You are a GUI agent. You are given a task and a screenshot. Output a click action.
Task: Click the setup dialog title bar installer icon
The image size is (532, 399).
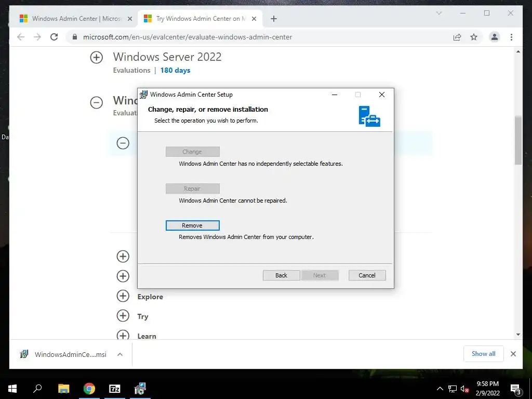[x=144, y=95]
